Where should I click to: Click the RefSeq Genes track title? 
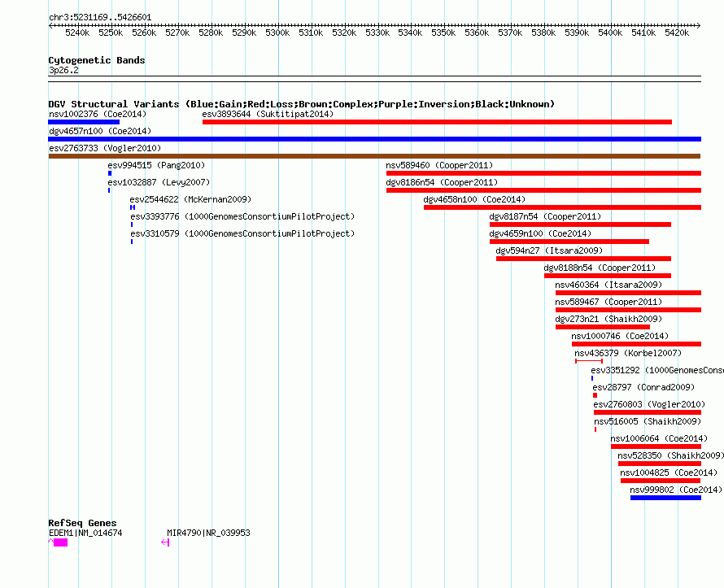82,523
